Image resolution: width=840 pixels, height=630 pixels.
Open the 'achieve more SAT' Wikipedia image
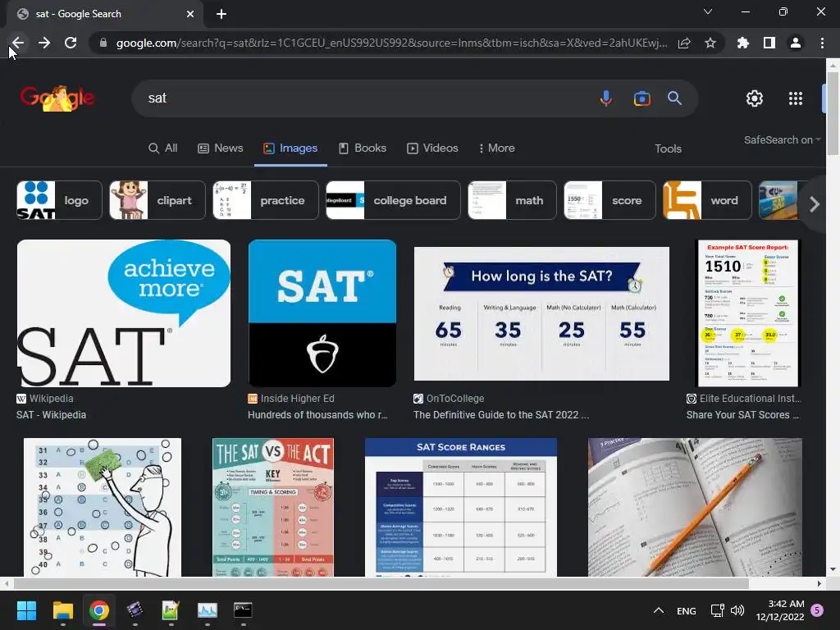click(x=124, y=313)
